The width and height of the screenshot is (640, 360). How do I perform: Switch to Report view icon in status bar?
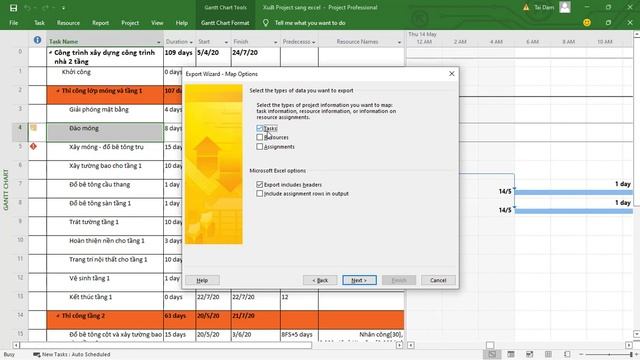(567, 354)
